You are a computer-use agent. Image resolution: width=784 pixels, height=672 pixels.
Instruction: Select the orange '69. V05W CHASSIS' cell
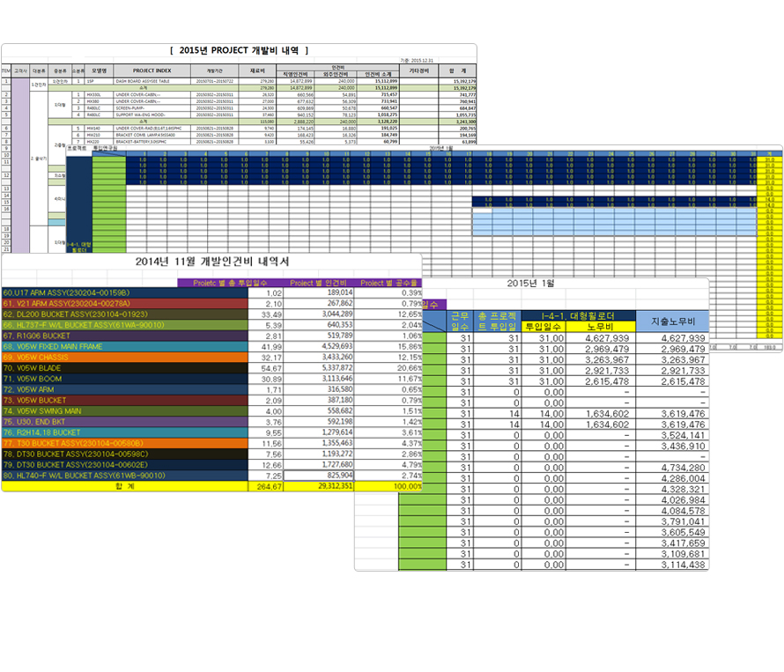(125, 358)
